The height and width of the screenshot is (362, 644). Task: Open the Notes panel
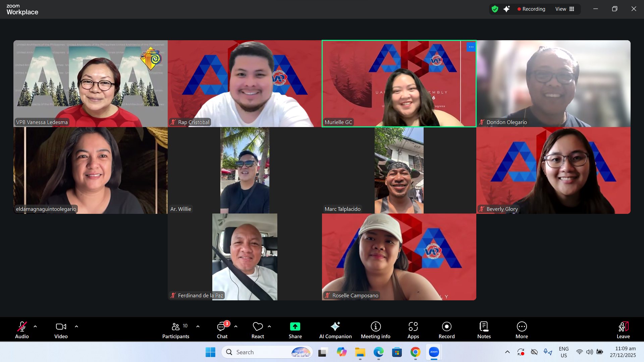pos(484,330)
